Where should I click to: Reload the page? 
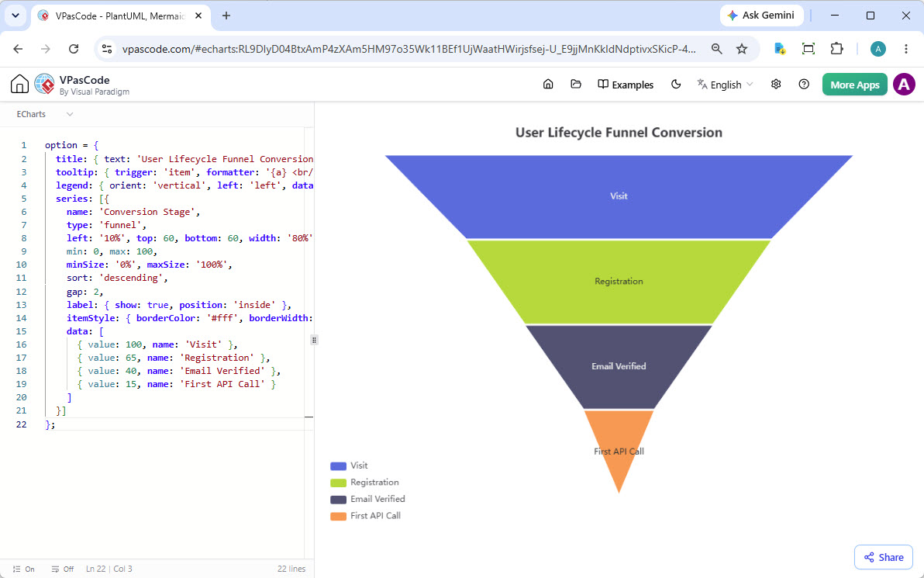(74, 49)
